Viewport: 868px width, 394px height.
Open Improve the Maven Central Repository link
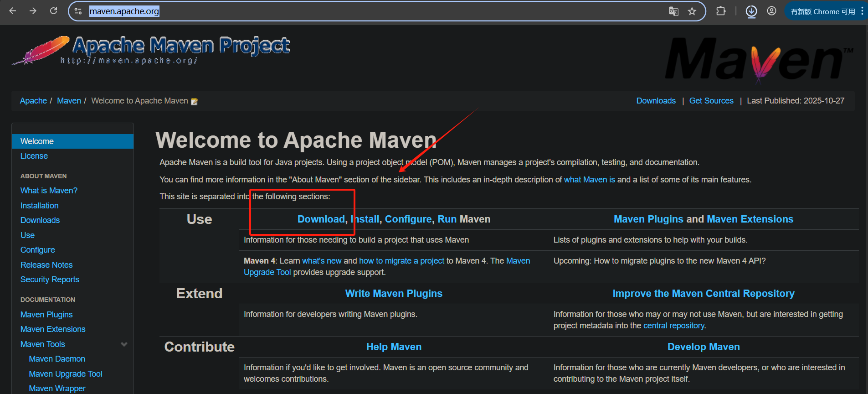pos(704,294)
